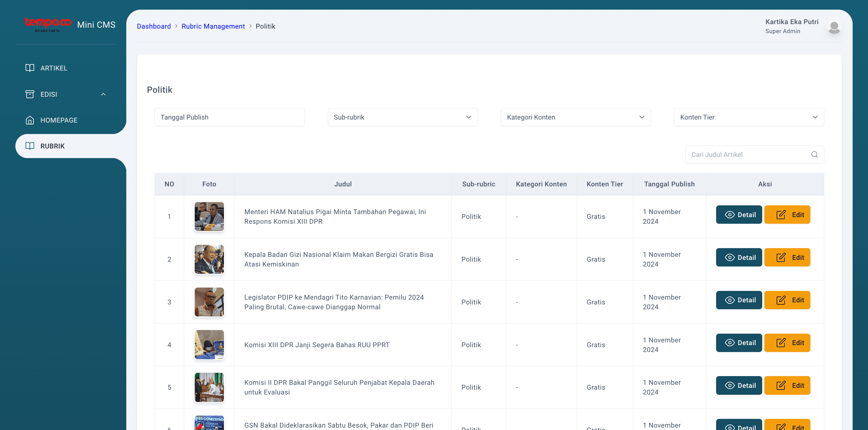
Task: Click the Kategori Konten column header
Action: click(x=541, y=184)
